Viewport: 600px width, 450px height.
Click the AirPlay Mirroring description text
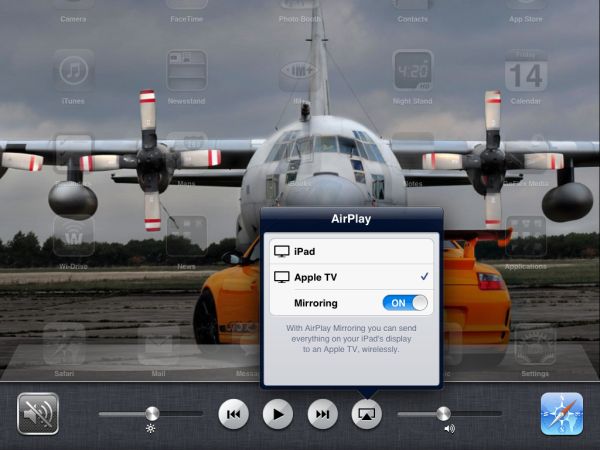(351, 339)
